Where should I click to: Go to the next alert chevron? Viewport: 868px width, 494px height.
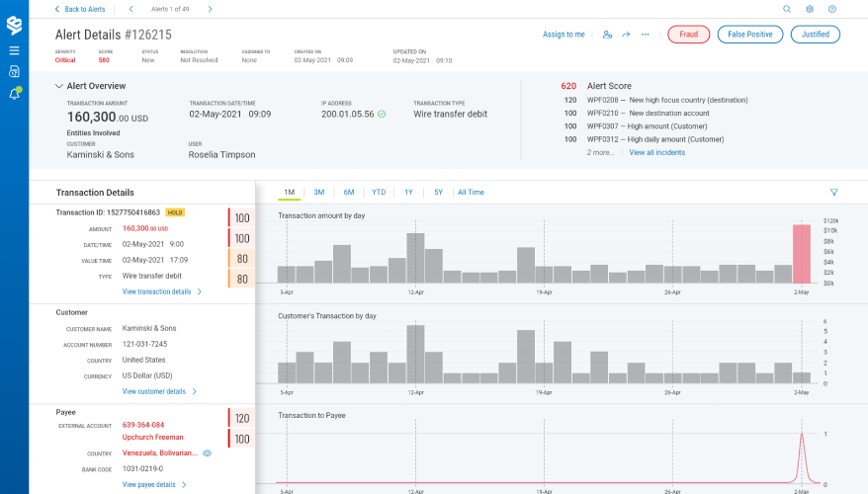click(x=210, y=9)
